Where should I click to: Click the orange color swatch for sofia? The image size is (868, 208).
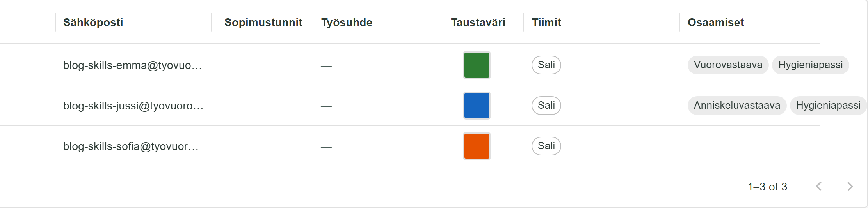coord(477,146)
